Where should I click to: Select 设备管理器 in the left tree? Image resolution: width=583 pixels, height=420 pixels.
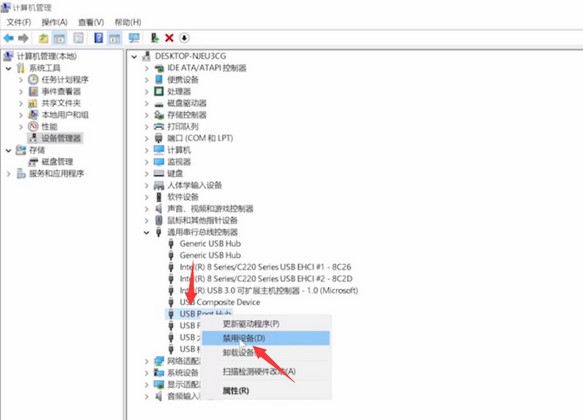tap(61, 138)
